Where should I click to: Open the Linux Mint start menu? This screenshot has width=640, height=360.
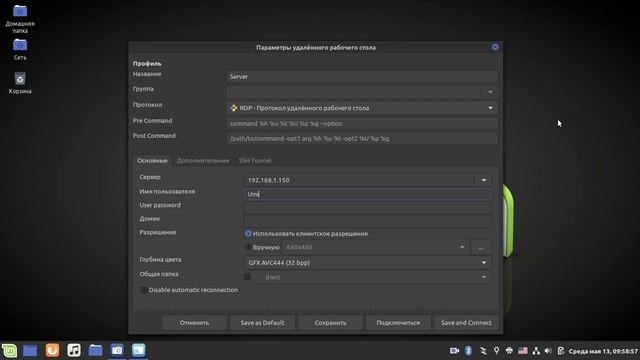(x=9, y=350)
